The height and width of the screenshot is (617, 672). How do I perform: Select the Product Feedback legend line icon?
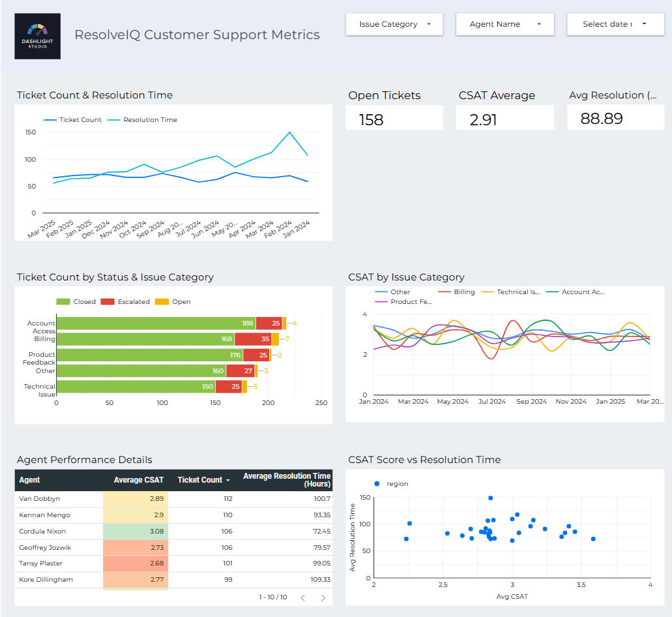[x=381, y=302]
